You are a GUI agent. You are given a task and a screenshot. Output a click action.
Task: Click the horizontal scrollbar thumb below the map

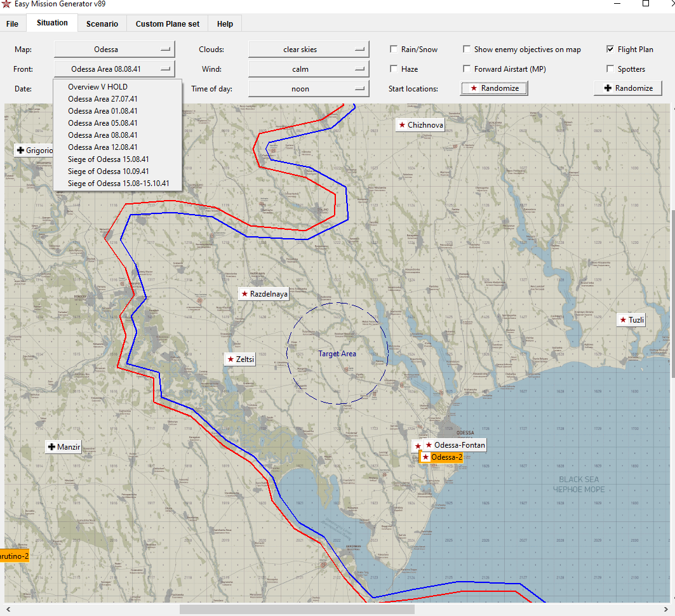(x=297, y=610)
